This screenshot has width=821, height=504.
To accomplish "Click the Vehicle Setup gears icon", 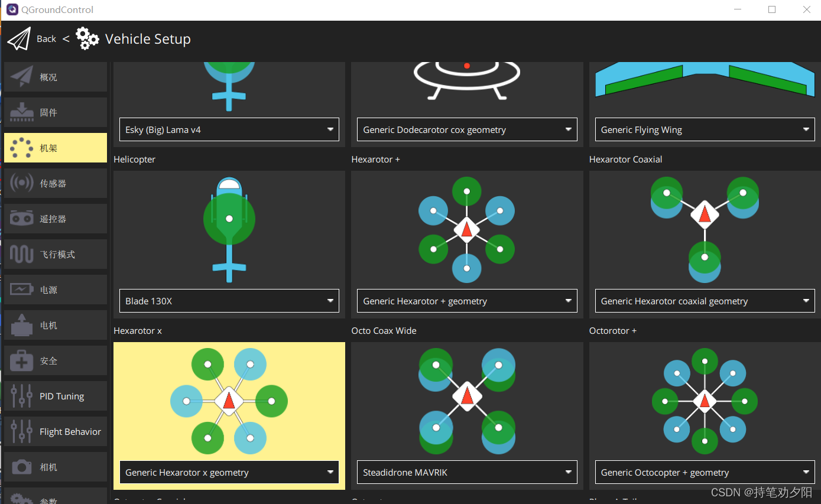I will coord(87,38).
